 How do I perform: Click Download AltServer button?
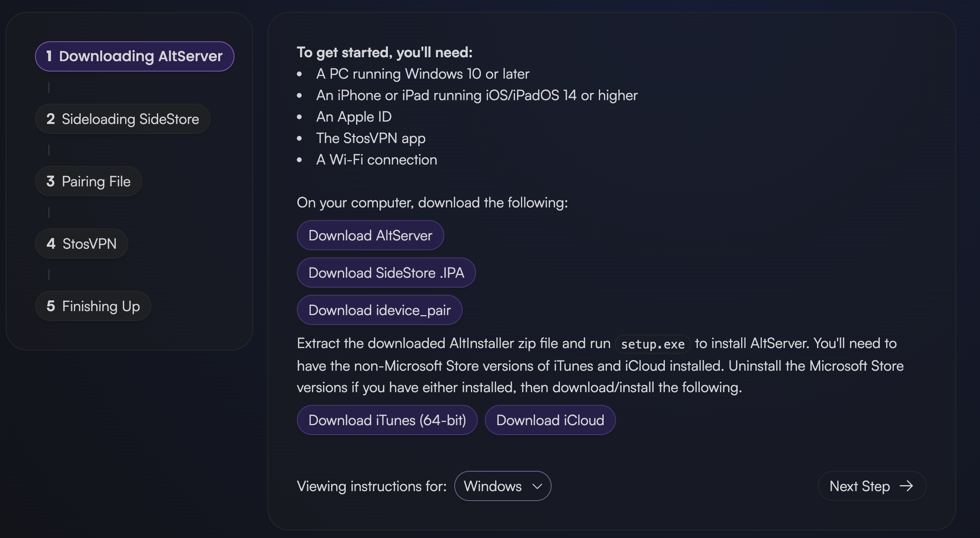[x=370, y=235]
